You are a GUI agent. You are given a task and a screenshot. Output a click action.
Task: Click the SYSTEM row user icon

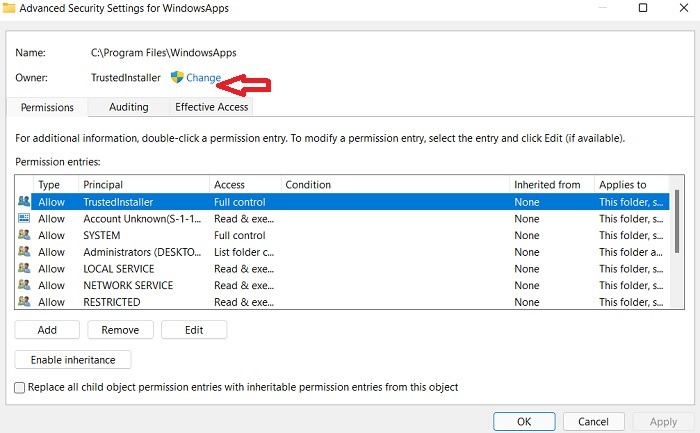24,235
